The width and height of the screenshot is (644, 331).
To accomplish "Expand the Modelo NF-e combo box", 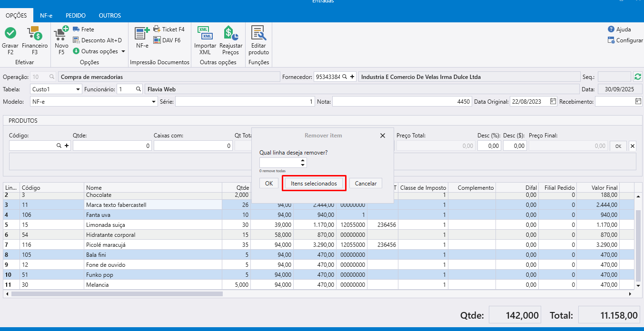I will [x=154, y=102].
